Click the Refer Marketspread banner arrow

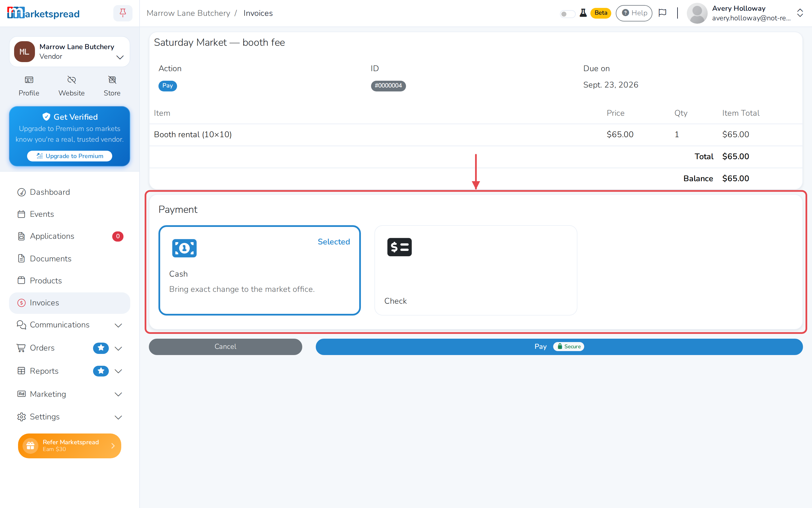point(113,446)
